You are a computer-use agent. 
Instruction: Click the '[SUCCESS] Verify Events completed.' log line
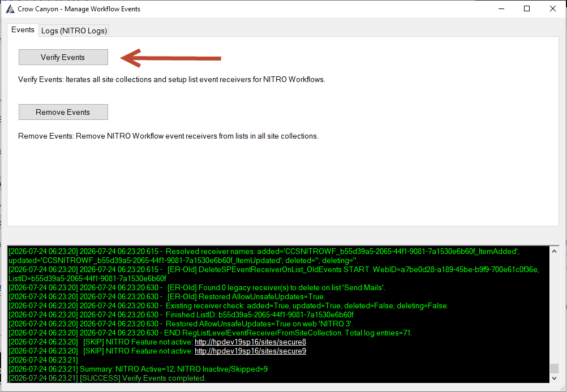click(108, 378)
